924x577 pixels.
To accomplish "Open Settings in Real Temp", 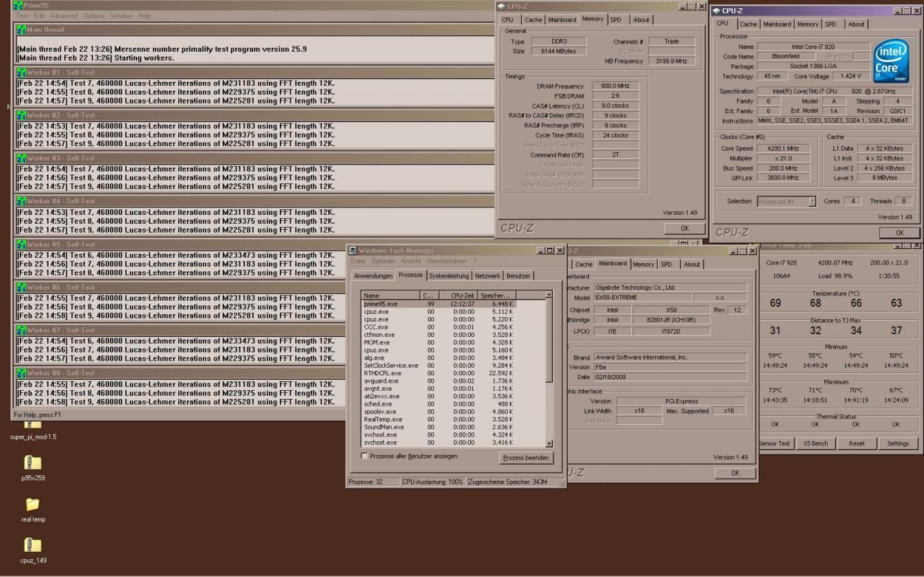I will (897, 443).
